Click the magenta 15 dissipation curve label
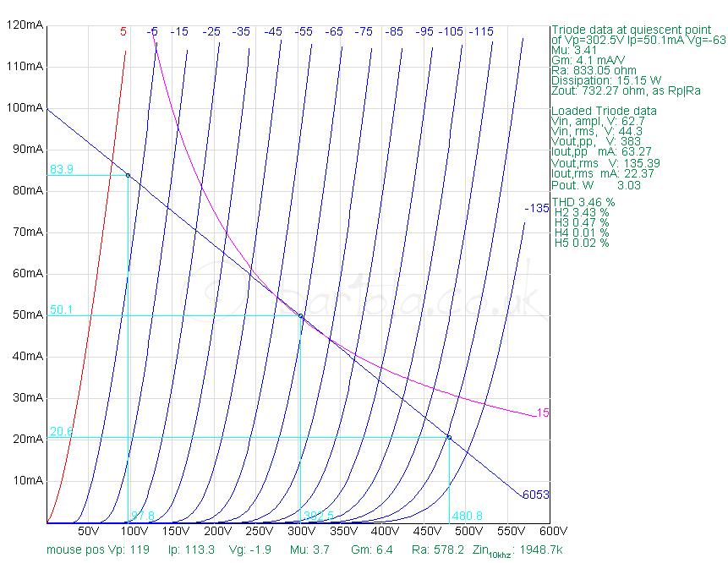This screenshot has width=728, height=563. 543,413
